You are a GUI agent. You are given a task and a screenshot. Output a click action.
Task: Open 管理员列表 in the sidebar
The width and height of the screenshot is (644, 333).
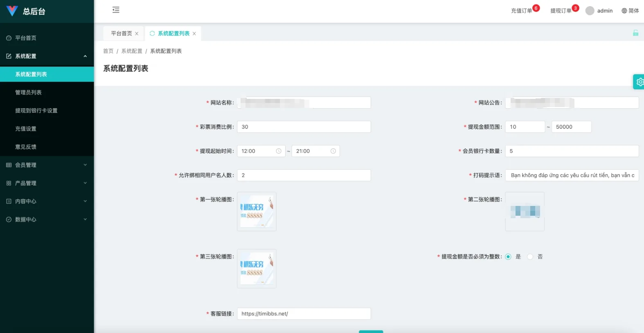pos(29,92)
